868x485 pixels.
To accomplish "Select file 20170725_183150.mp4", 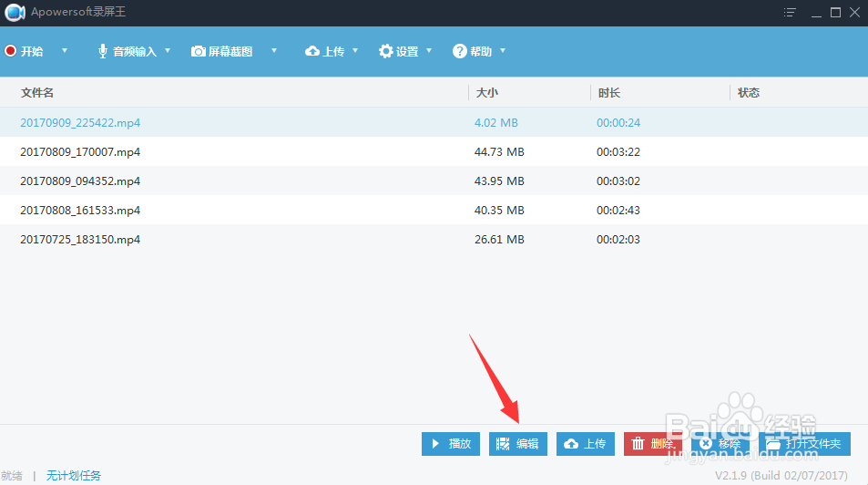I will (80, 240).
